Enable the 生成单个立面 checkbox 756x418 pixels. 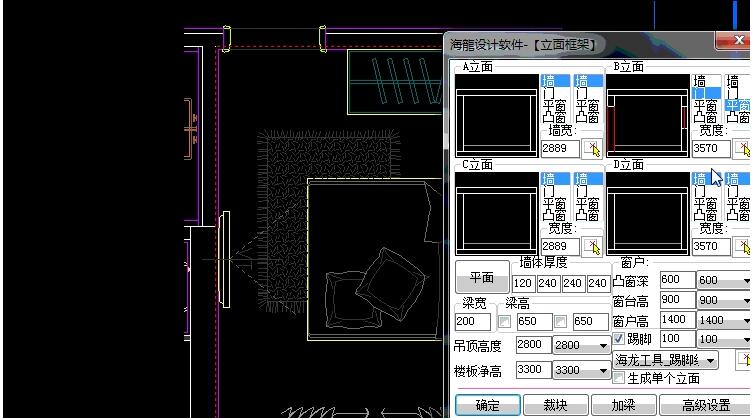619,378
